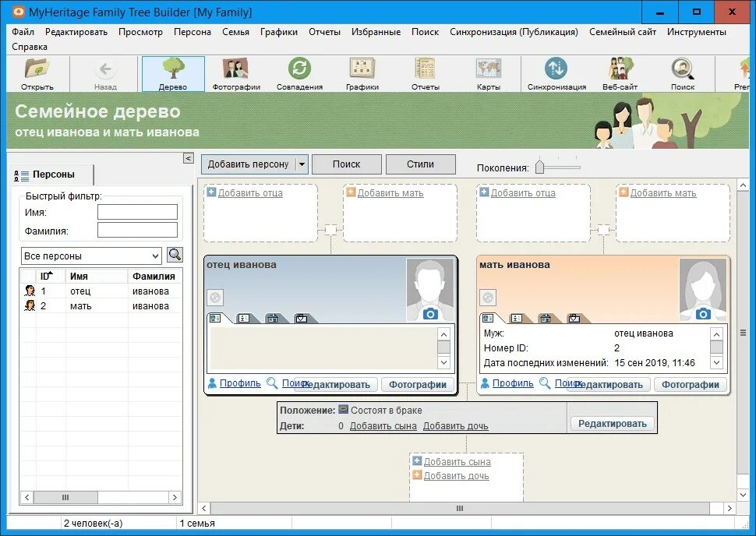This screenshot has width=756, height=536.
Task: Collapse the Персоны side panel arrow
Action: (189, 158)
